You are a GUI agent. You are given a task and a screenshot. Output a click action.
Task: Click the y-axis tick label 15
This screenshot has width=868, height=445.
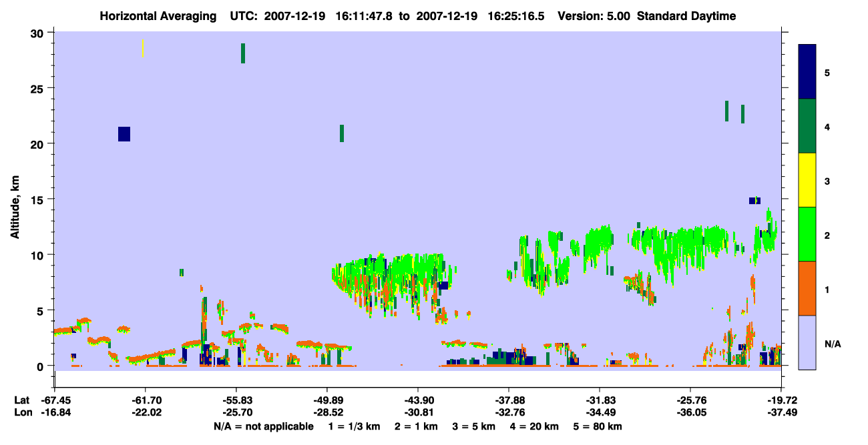click(39, 199)
